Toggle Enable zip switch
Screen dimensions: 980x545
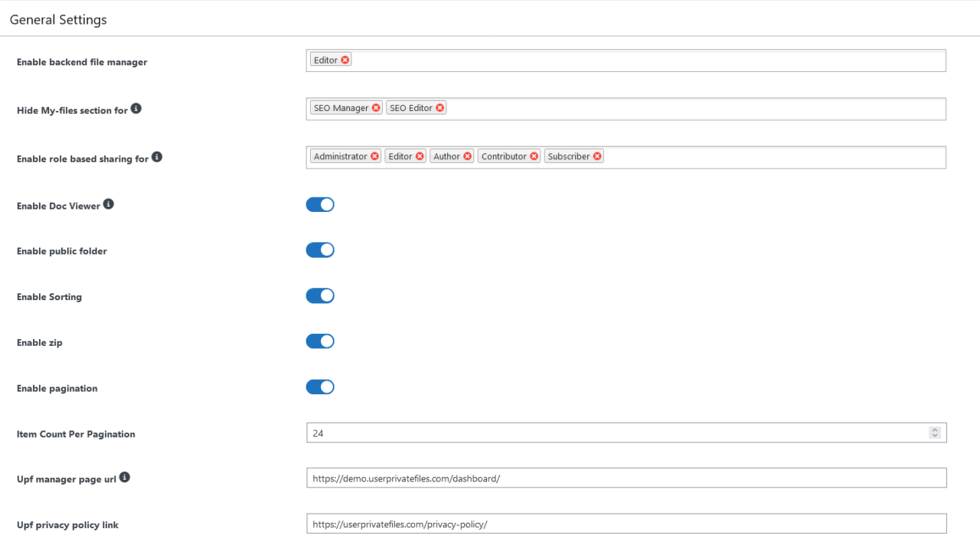click(320, 341)
